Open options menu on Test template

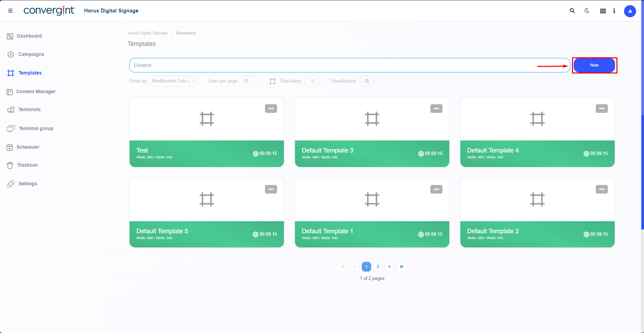point(271,109)
